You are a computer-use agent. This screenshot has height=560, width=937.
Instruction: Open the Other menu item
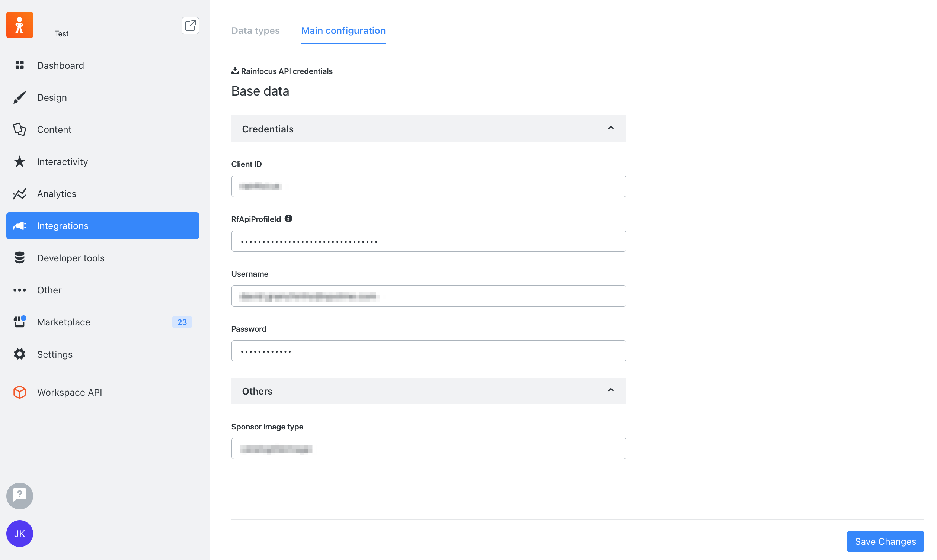click(103, 290)
